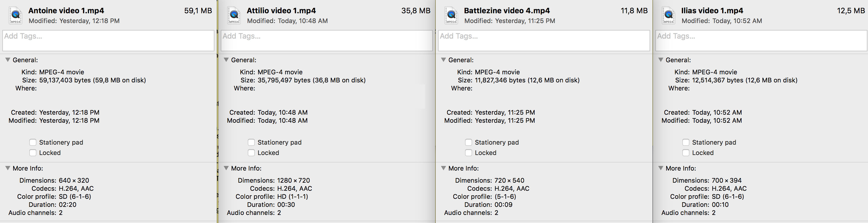Enable Stationery pad for Battlezine video

tap(468, 142)
